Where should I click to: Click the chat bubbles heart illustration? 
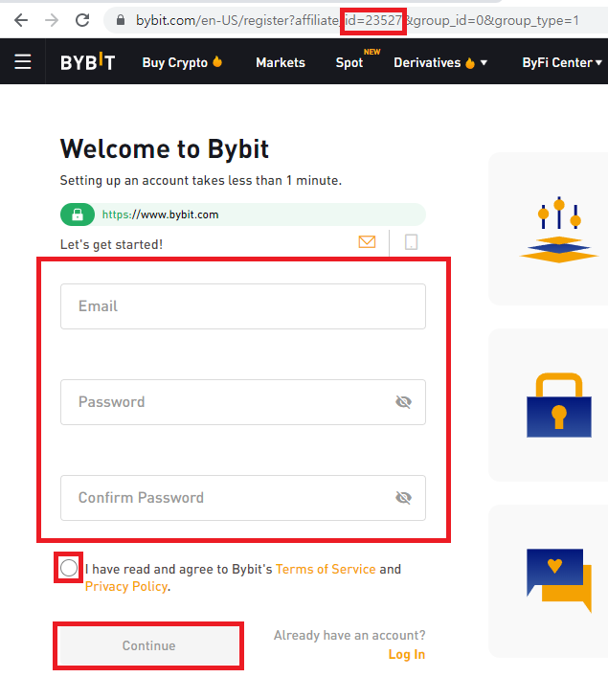[559, 580]
